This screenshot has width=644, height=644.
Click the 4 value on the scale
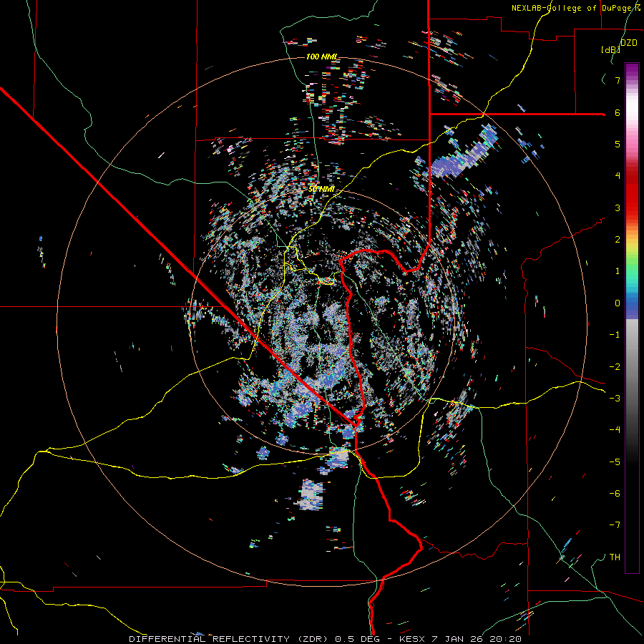click(618, 176)
